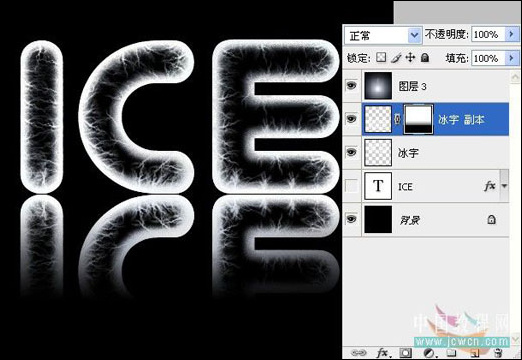Create a new adjustment layer using the half-circle icon
The width and height of the screenshot is (522, 360).
[x=429, y=353]
